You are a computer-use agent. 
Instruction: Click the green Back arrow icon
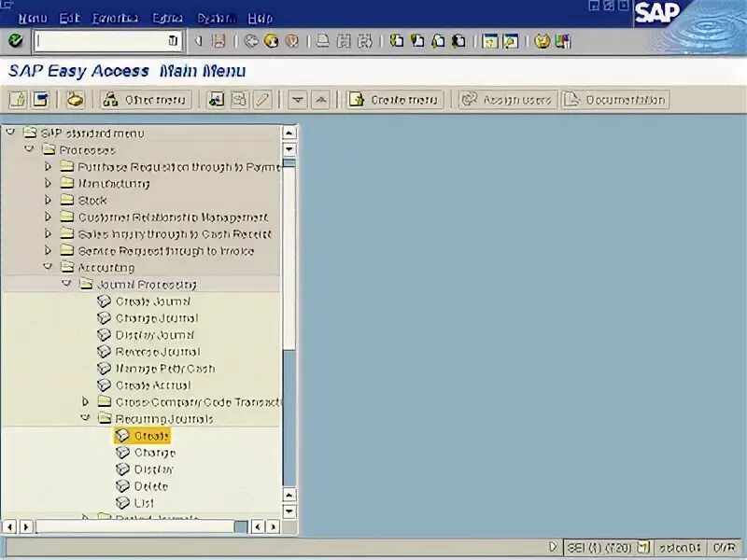[251, 41]
